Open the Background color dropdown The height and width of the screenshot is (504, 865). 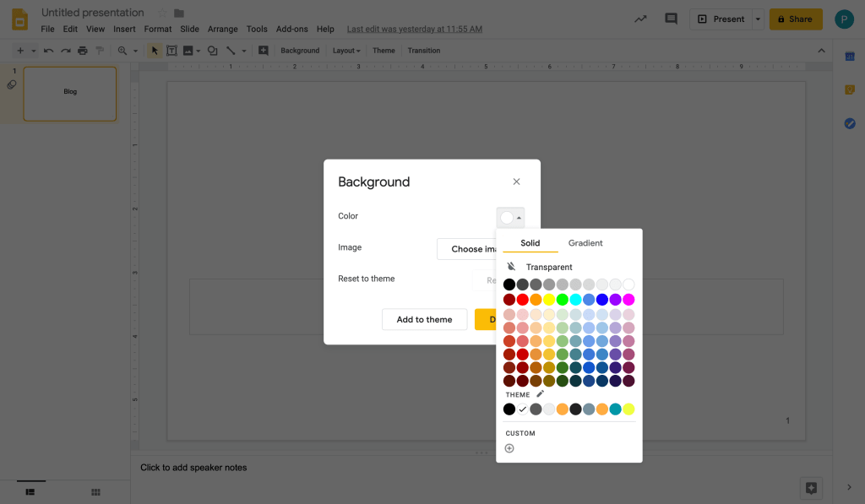point(510,218)
